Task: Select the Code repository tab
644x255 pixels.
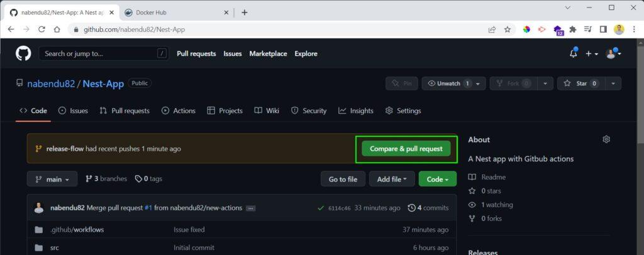Action: coord(33,111)
